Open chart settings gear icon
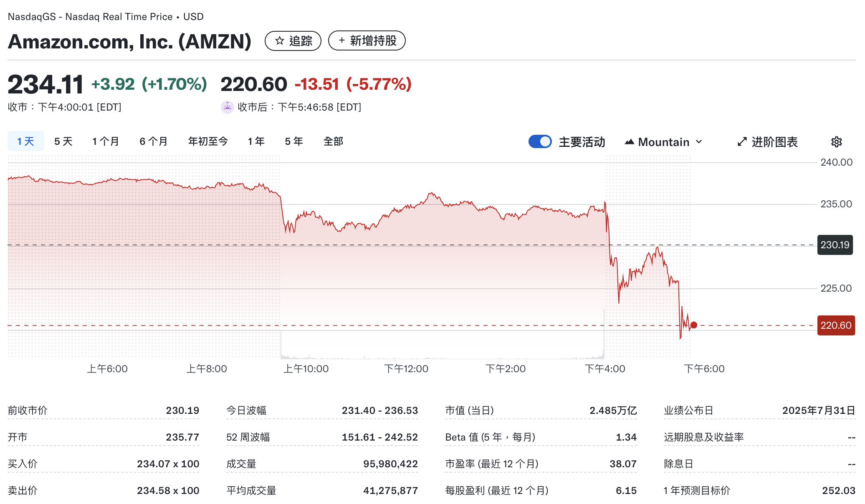865x504 pixels. pyautogui.click(x=836, y=142)
